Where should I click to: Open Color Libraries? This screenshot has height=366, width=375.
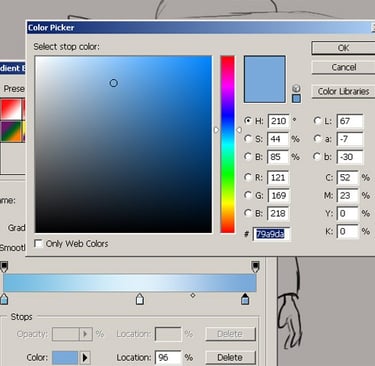pos(343,91)
